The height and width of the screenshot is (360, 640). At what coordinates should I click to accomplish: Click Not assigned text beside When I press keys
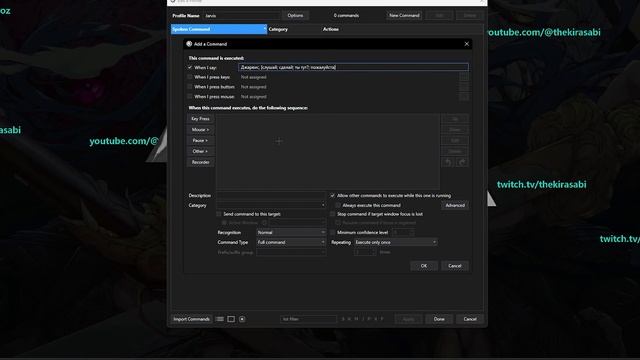tap(253, 77)
